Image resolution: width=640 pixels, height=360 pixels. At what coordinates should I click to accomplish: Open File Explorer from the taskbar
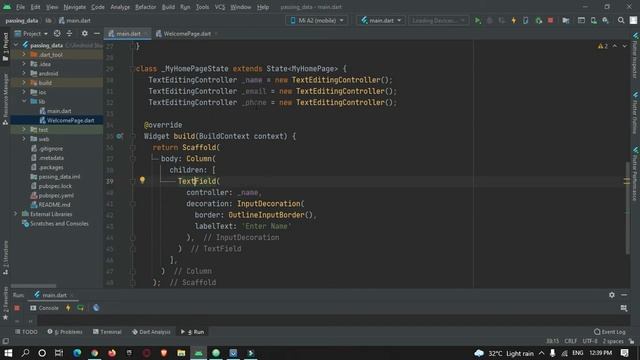tap(181, 353)
